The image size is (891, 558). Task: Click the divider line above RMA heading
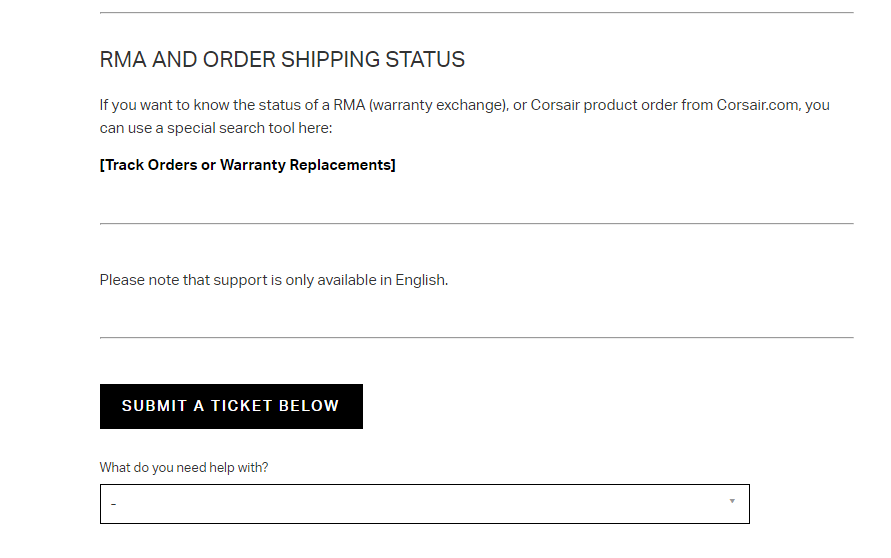click(x=476, y=13)
